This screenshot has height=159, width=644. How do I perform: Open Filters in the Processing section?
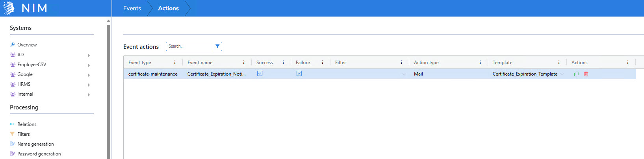point(23,134)
